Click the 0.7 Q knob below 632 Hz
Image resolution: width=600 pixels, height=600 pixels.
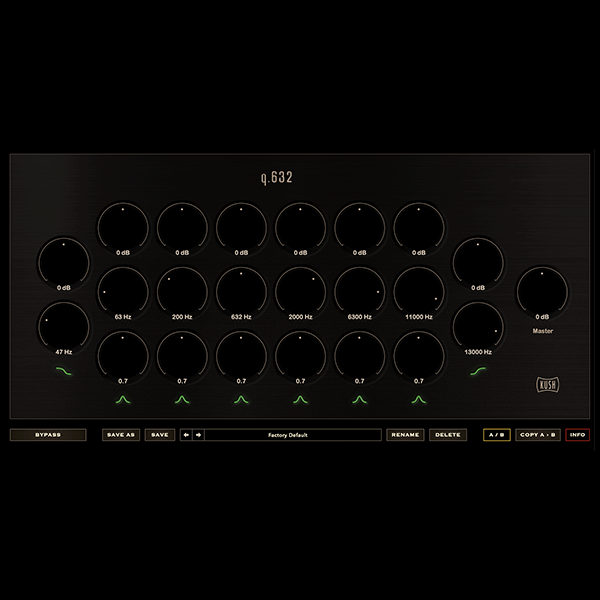click(241, 357)
